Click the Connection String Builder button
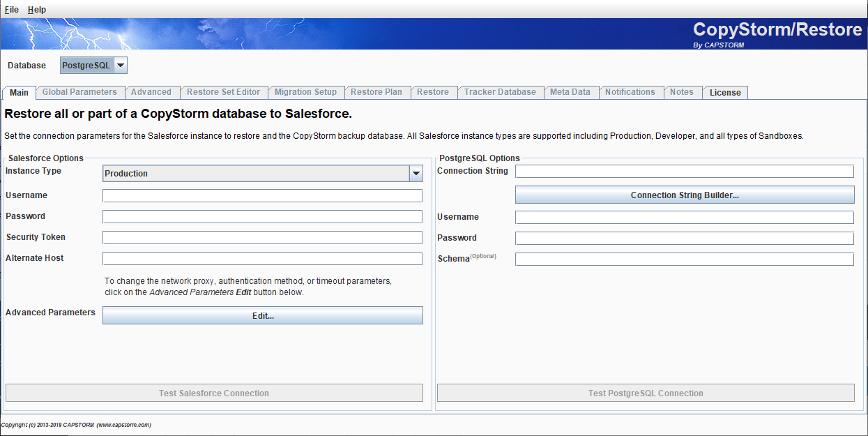Viewport: 868px width, 436px height. 684,195
